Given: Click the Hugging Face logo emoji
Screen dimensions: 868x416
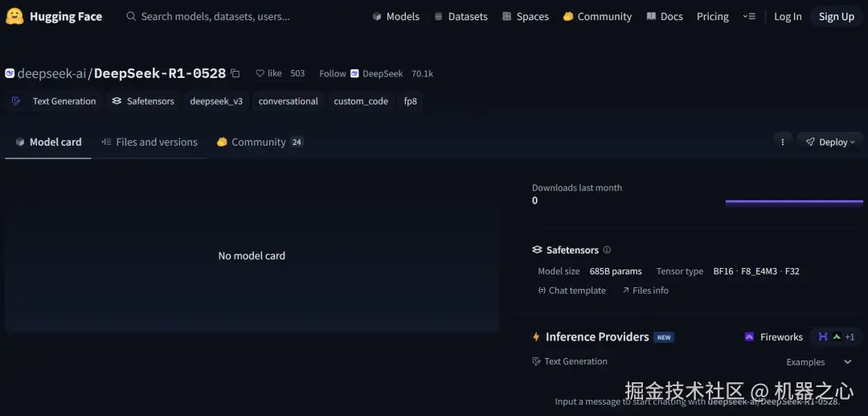Looking at the screenshot, I should point(14,17).
